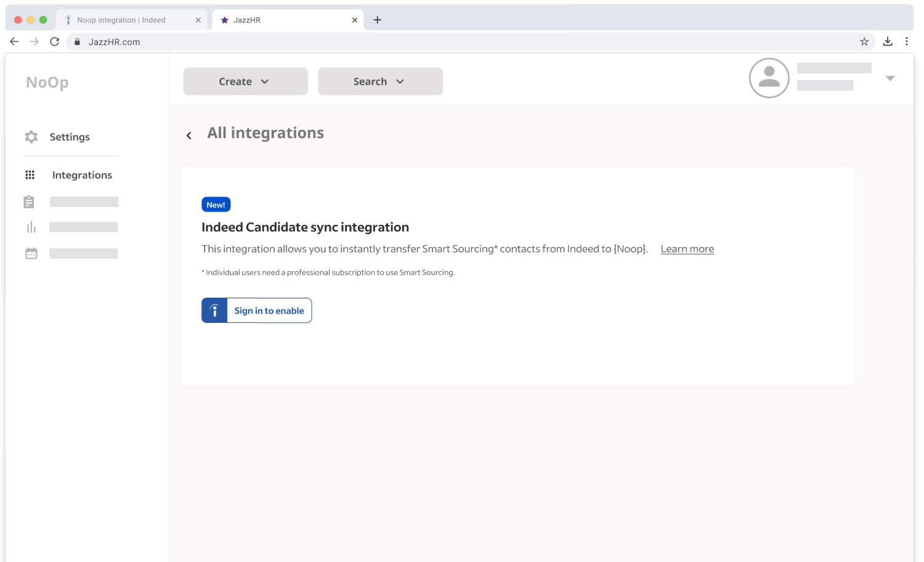The width and height of the screenshot is (924, 562).
Task: Open the Search dropdown
Action: (x=380, y=81)
